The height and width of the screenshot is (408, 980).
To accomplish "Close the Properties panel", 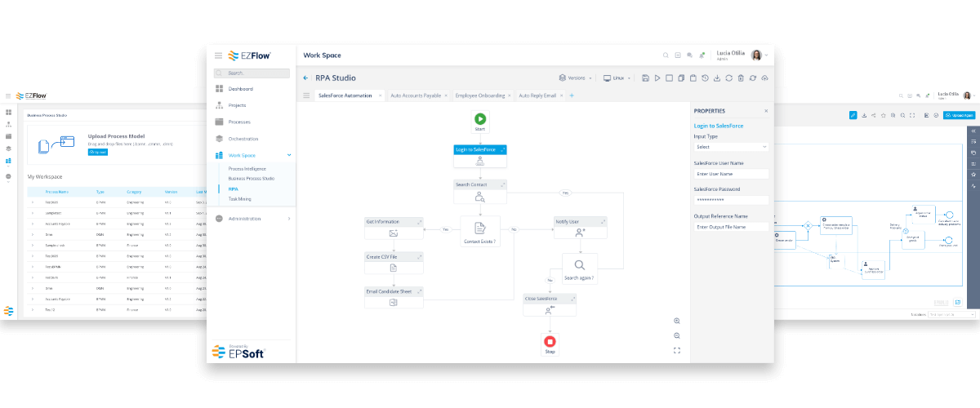I will click(x=765, y=111).
